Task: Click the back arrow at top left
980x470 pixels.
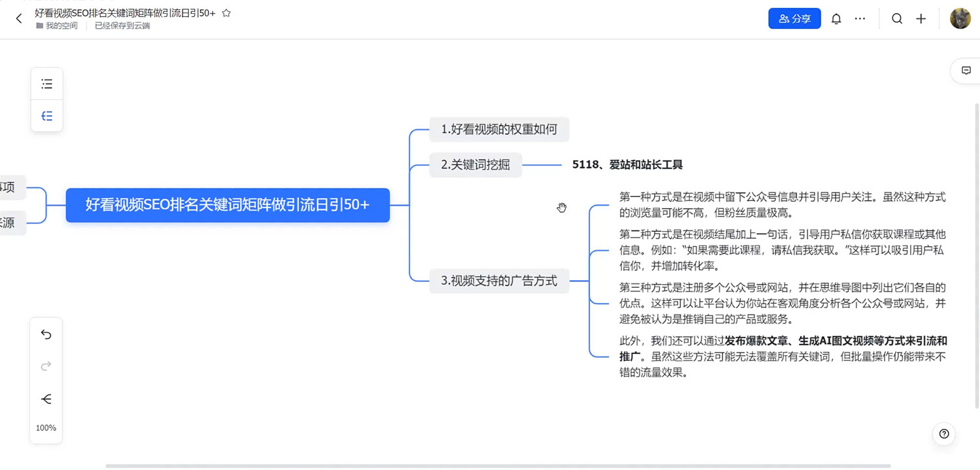Action: tap(18, 18)
